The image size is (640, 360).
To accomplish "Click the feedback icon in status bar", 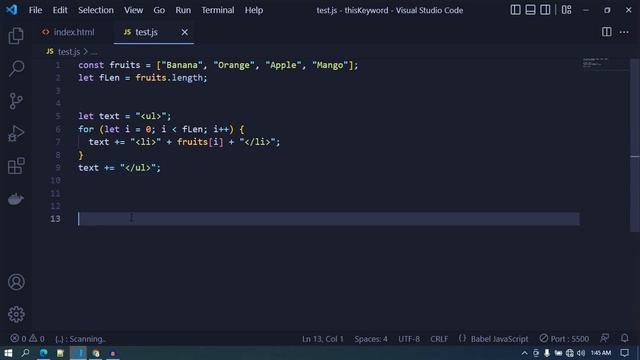I will click(x=604, y=338).
